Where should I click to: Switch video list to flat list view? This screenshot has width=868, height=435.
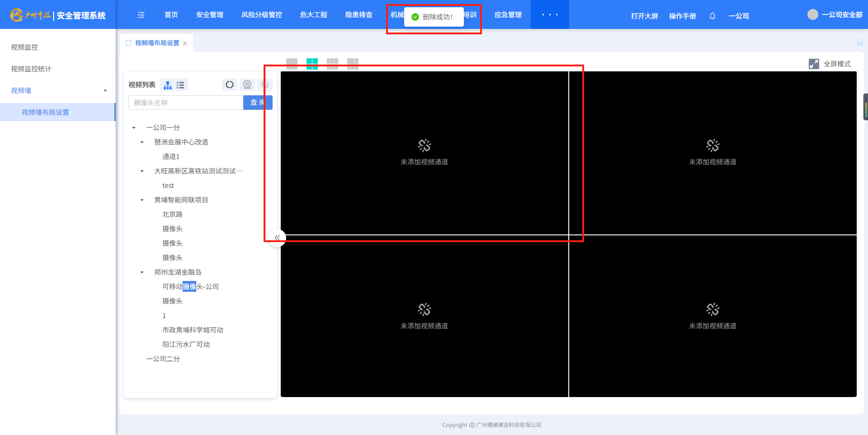click(180, 85)
